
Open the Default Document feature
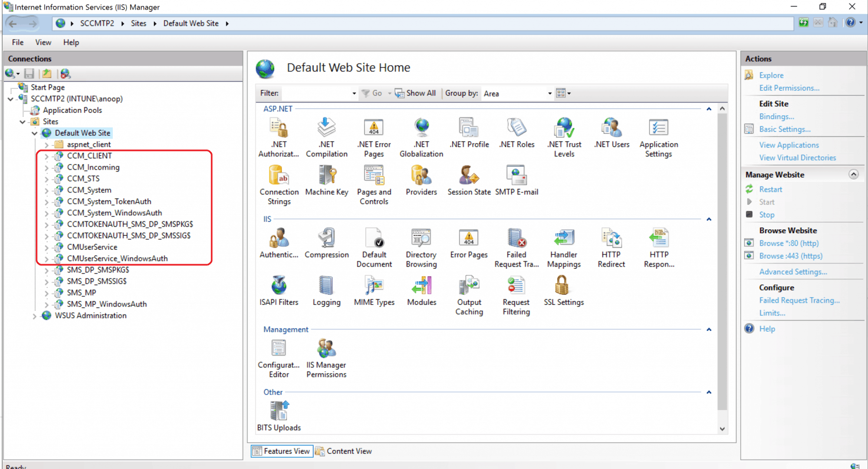pyautogui.click(x=374, y=248)
